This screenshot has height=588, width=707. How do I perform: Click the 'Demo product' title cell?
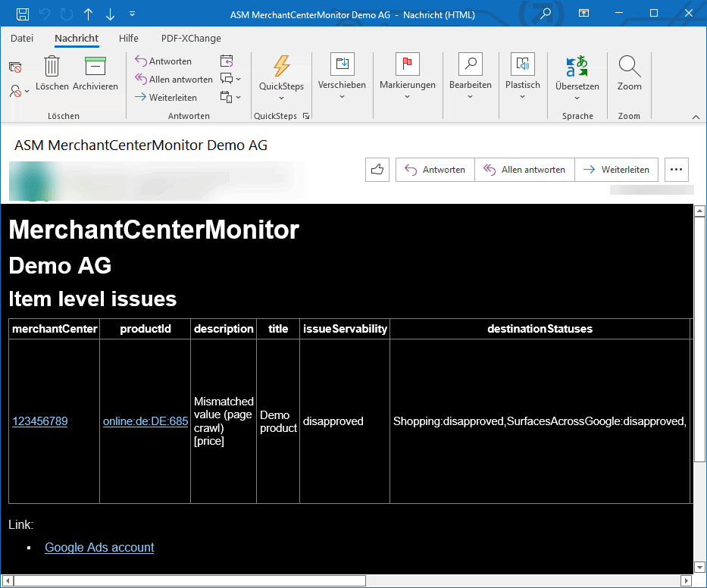[x=278, y=421]
